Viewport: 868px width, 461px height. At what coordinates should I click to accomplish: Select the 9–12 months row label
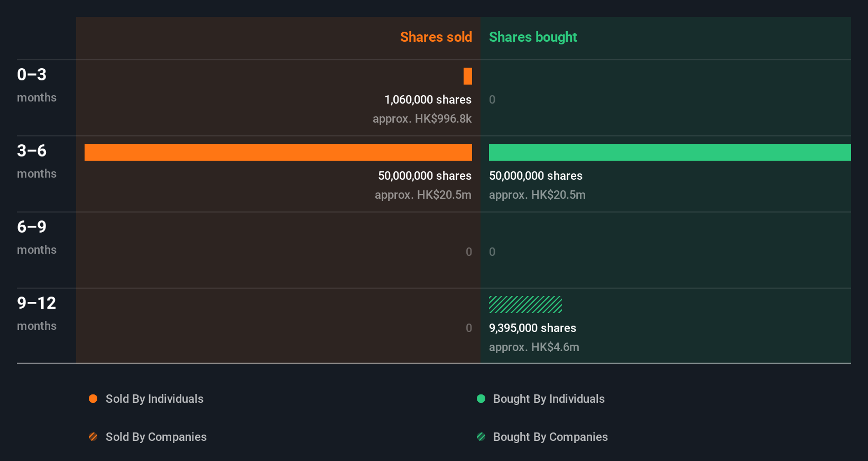pyautogui.click(x=36, y=313)
